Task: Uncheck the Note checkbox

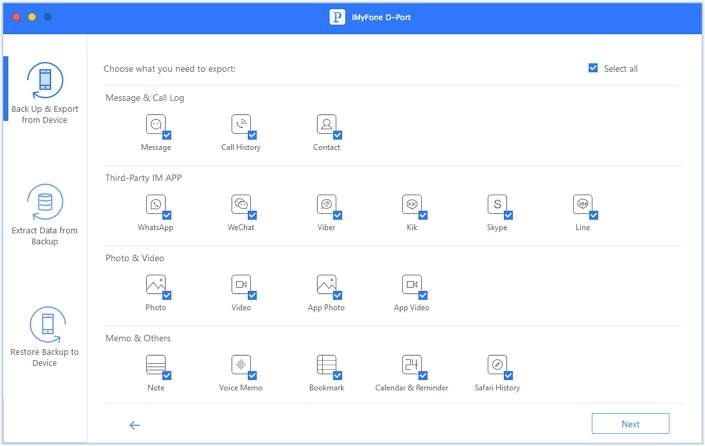Action: click(167, 375)
